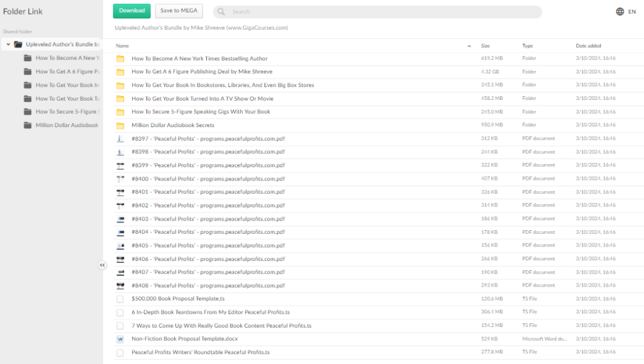
Task: Sort files by Date added column
Action: tap(588, 46)
